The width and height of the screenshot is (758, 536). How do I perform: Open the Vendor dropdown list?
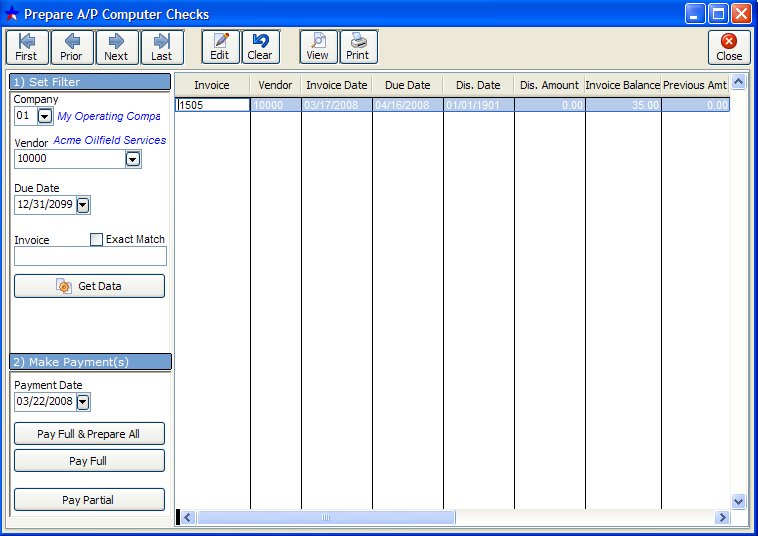click(133, 159)
